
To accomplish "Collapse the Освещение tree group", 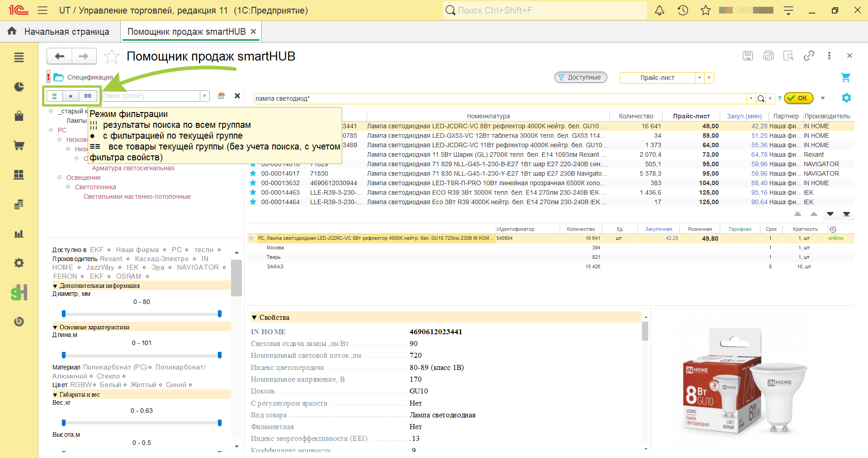I will [x=59, y=178].
